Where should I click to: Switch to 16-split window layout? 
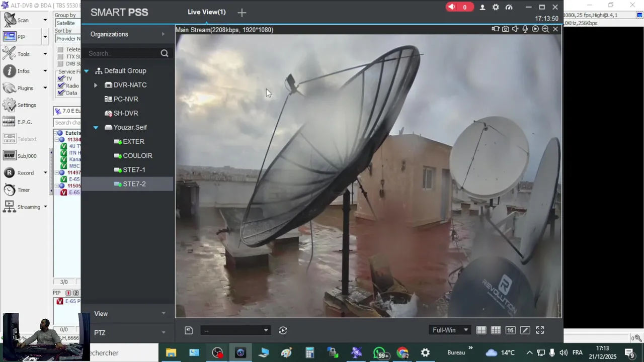[x=510, y=330]
